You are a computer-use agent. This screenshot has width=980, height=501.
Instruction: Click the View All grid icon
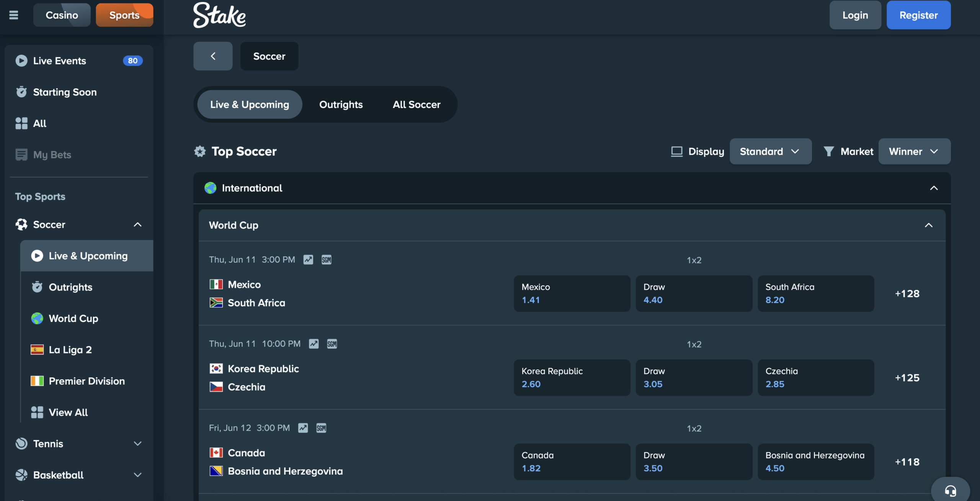coord(37,412)
